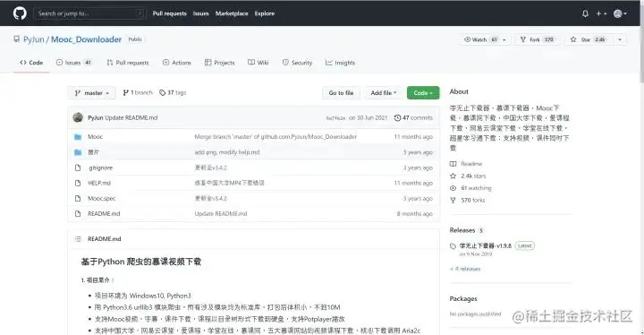This screenshot has width=644, height=335.
Task: Select the Code tab
Action: point(31,63)
